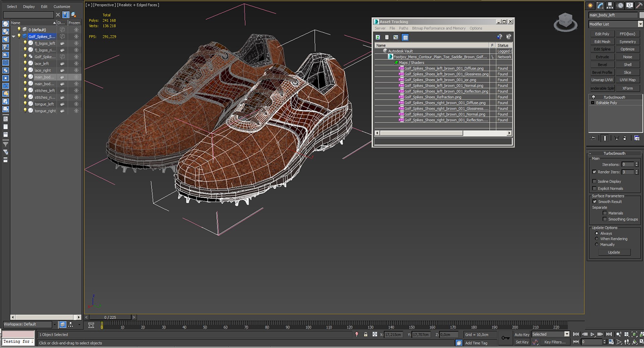Collapse the Golf_Spikes_S layer tree
The width and height of the screenshot is (644, 348).
coord(13,36)
